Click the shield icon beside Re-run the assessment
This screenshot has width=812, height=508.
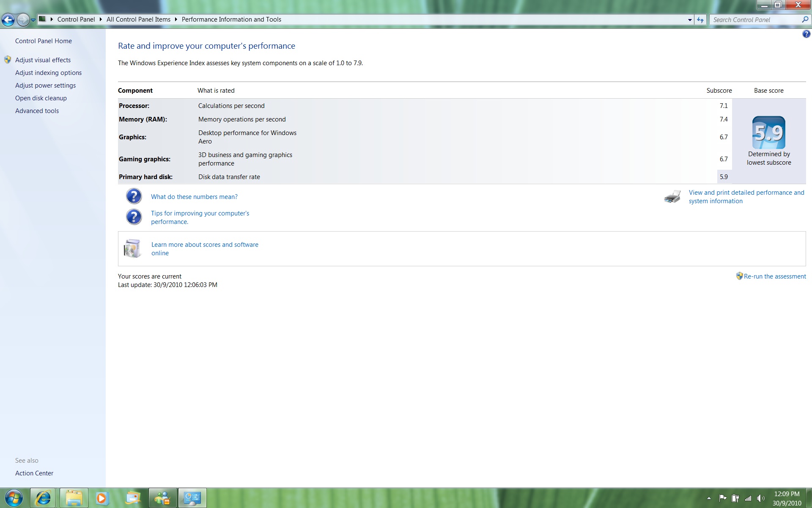click(739, 276)
